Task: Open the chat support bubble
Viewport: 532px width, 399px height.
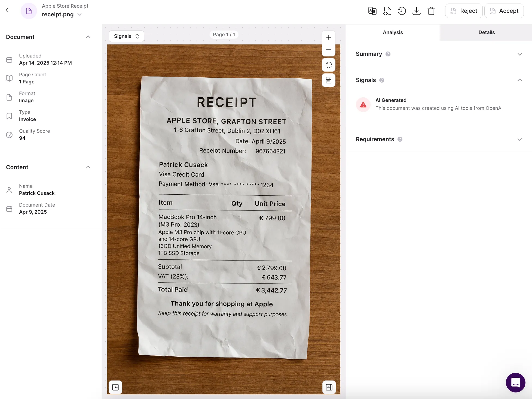Action: tap(515, 382)
